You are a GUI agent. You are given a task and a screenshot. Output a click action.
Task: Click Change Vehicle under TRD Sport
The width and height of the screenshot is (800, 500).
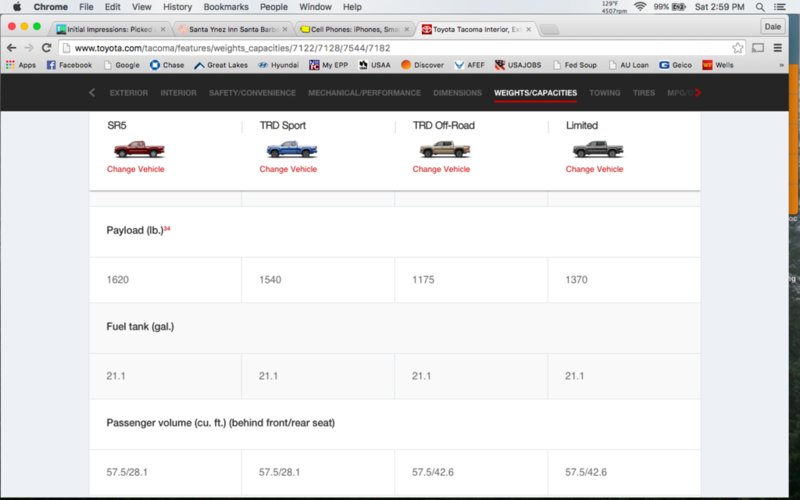[x=288, y=169]
